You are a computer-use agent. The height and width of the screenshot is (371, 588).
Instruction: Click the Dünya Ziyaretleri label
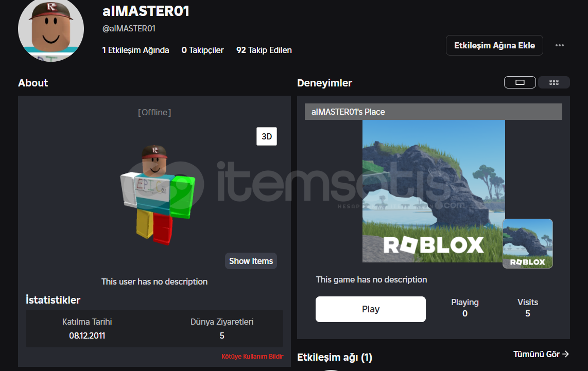point(222,322)
